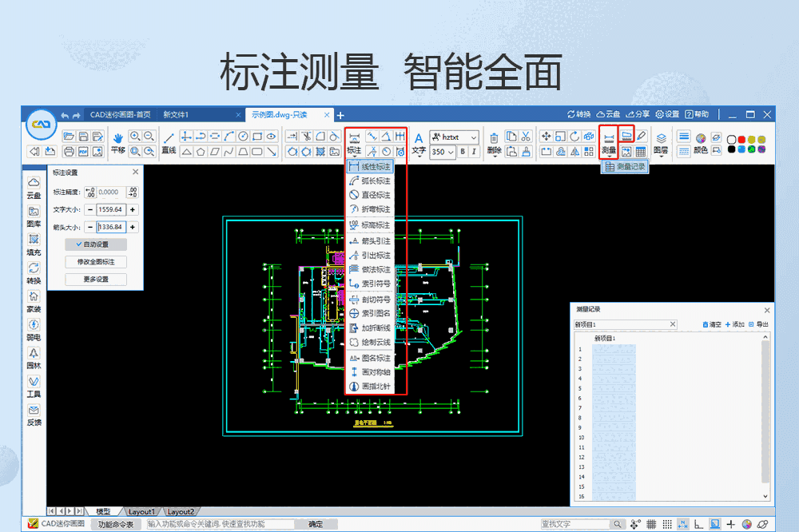Viewport: 799px width, 532px height.
Task: Pick the red color swatch in the toolbar
Action: [x=741, y=139]
